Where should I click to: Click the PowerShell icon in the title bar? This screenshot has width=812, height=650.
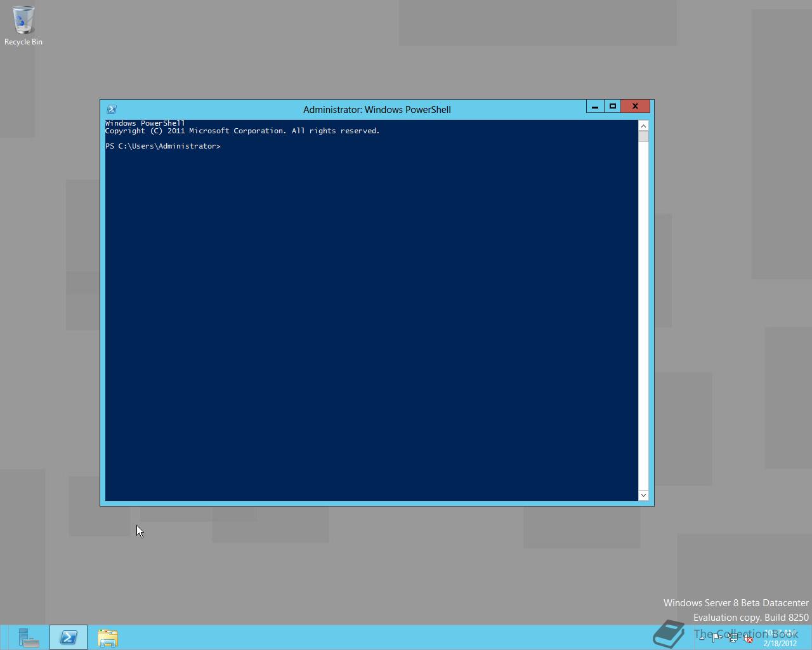tap(112, 109)
